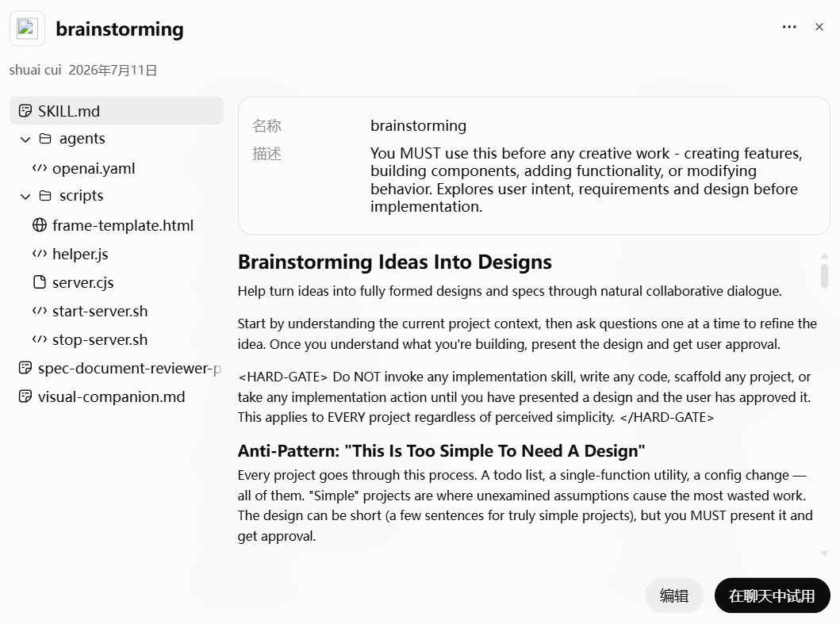
Task: Click the 在聊天中试用 button
Action: pyautogui.click(x=772, y=595)
